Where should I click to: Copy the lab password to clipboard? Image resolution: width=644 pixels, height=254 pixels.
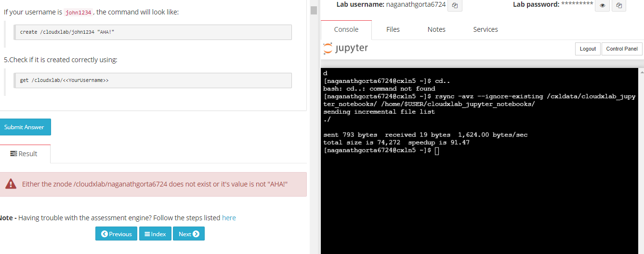click(619, 6)
